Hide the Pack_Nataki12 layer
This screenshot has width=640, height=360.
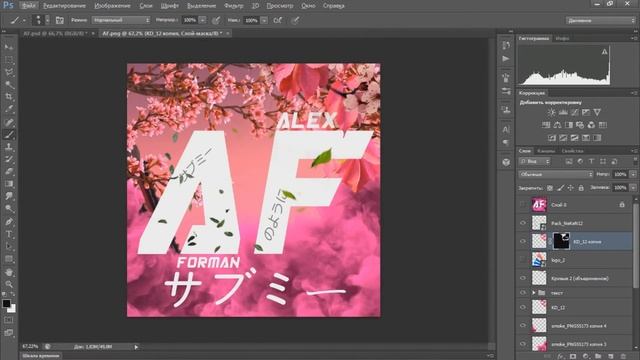(523, 223)
